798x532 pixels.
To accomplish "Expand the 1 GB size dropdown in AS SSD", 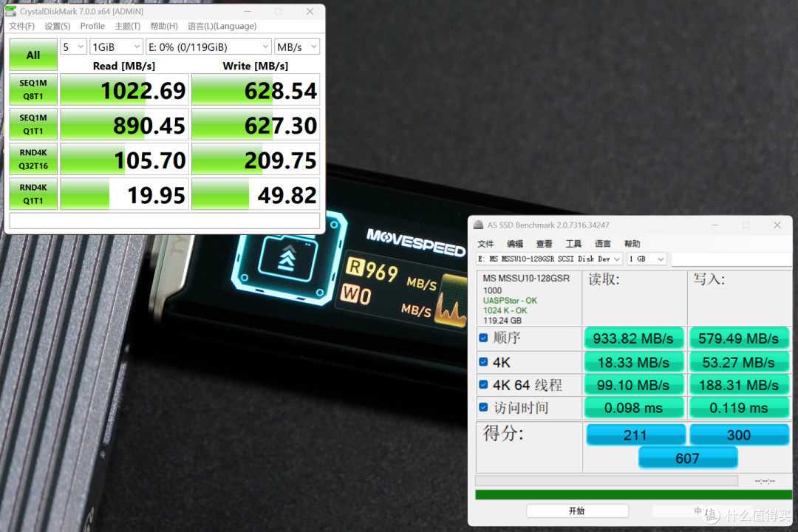I will pyautogui.click(x=647, y=259).
